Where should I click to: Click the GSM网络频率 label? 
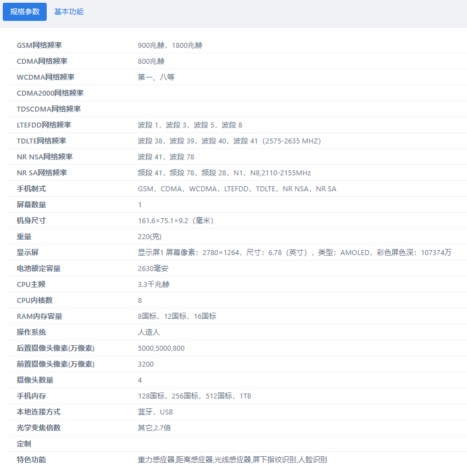(x=39, y=45)
